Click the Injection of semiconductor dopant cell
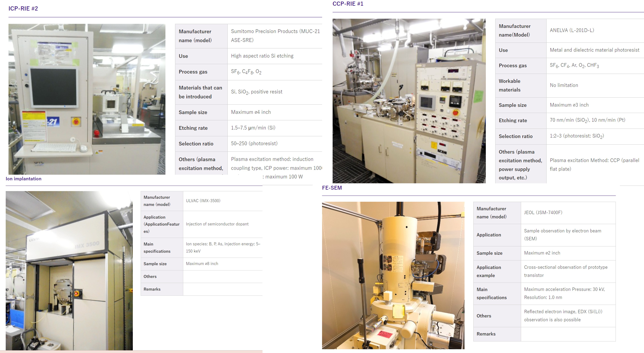This screenshot has height=353, width=644. [x=223, y=224]
